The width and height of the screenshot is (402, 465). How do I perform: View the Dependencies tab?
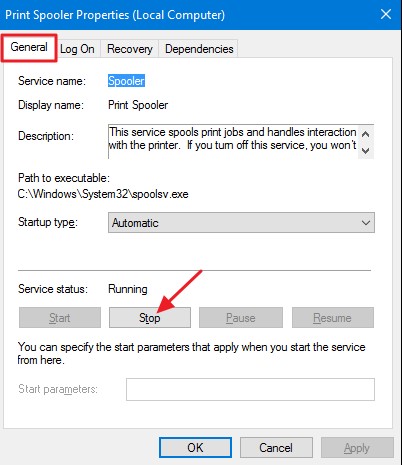(199, 49)
